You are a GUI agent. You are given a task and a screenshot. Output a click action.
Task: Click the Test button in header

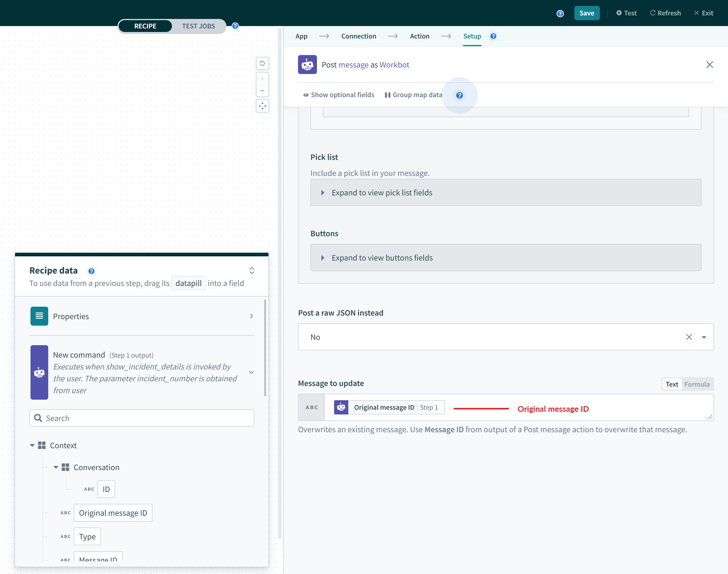[626, 13]
